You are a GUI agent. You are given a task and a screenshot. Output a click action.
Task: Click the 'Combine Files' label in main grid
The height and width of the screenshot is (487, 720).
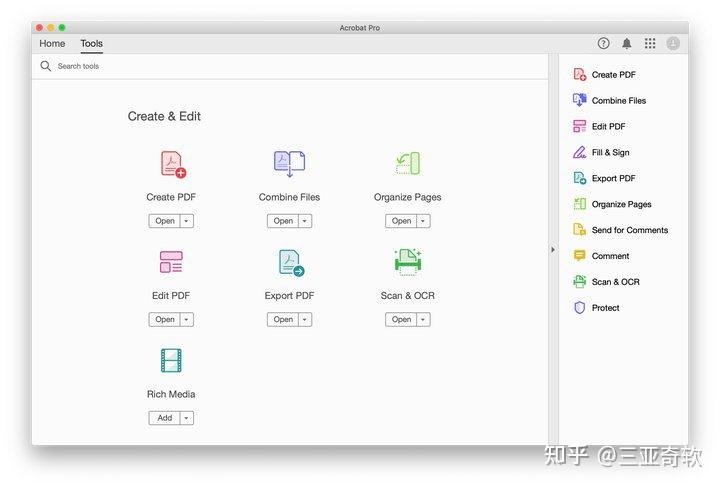[289, 197]
